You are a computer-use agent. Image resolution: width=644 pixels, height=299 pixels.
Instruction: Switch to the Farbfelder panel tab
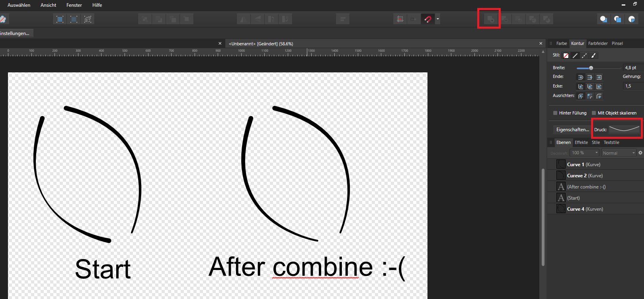pyautogui.click(x=598, y=43)
